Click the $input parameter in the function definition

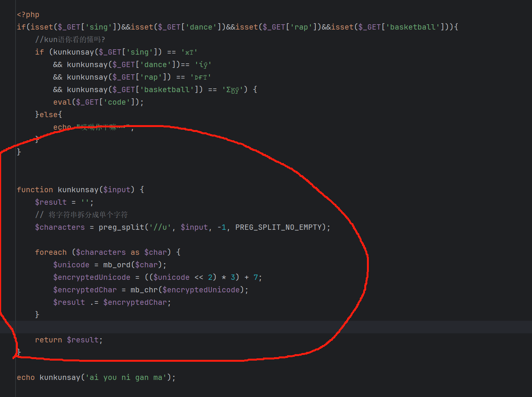[x=117, y=190]
